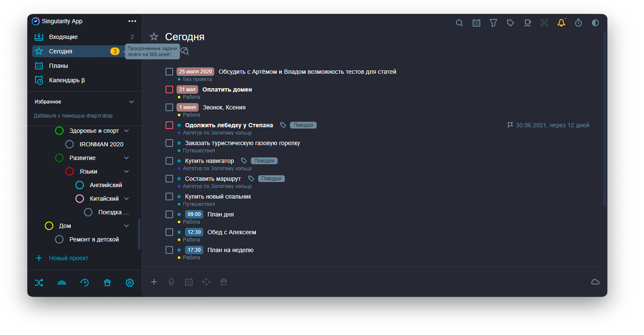Check off task Заказать туристическую газовую горелку
This screenshot has width=644, height=335.
169,143
